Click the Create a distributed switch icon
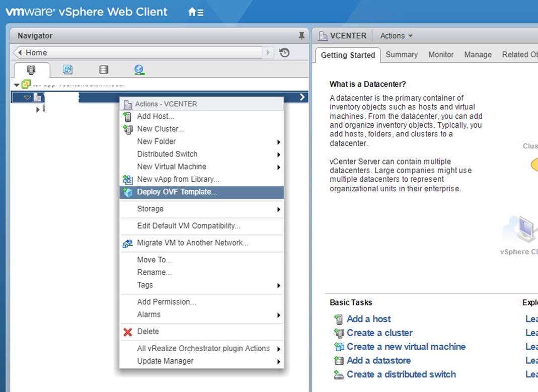The width and height of the screenshot is (538, 392). tap(339, 374)
